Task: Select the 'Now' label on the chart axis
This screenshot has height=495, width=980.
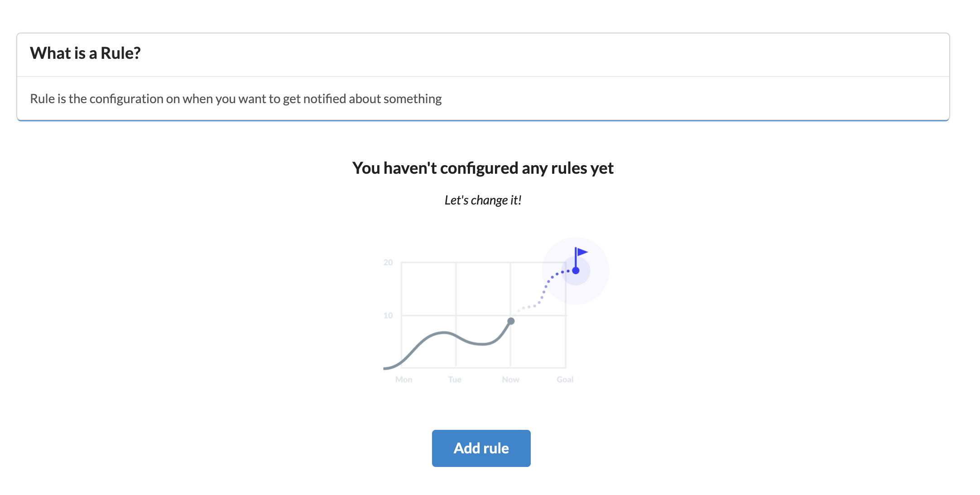Action: [x=511, y=379]
